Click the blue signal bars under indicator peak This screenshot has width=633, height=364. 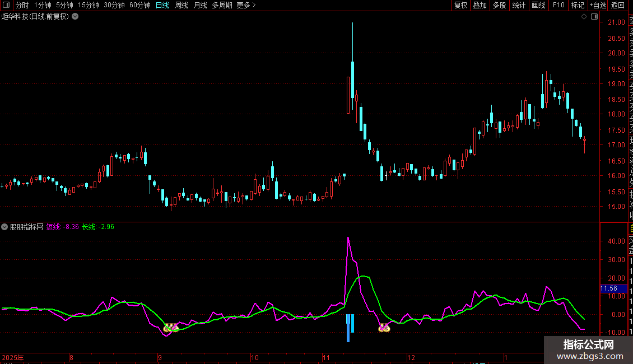pyautogui.click(x=351, y=328)
